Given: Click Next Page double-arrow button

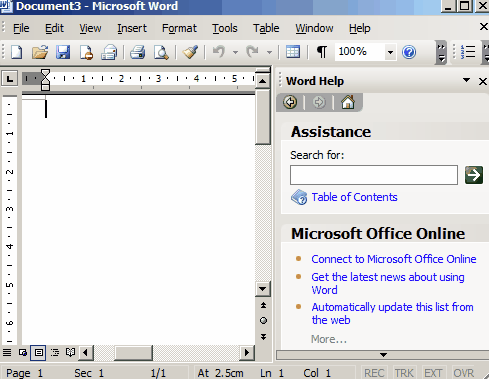Looking at the screenshot, I should (263, 337).
